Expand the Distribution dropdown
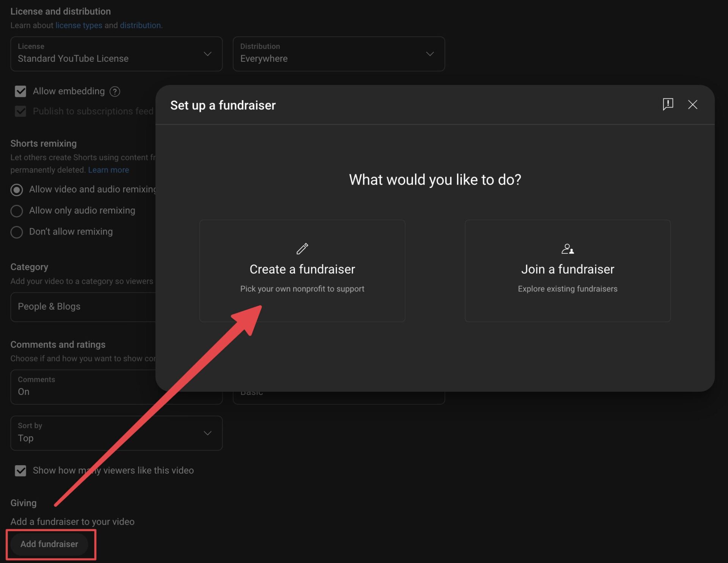This screenshot has width=728, height=563. [x=338, y=54]
